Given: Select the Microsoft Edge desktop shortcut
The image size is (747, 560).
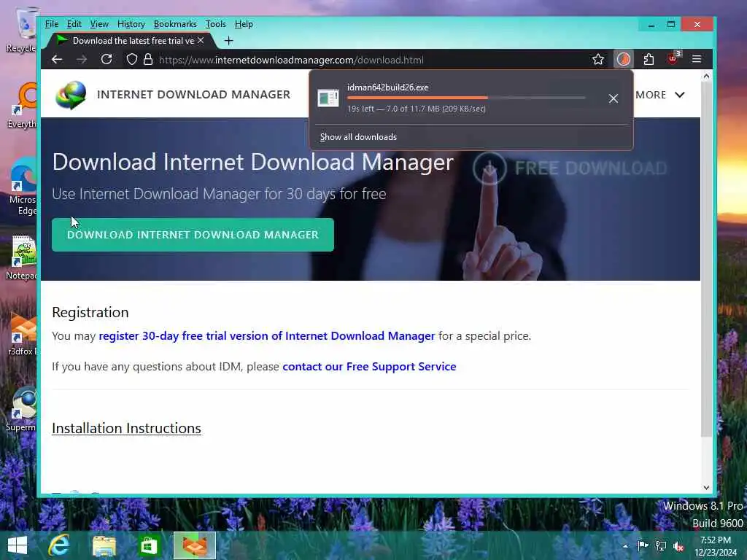Looking at the screenshot, I should click(23, 186).
